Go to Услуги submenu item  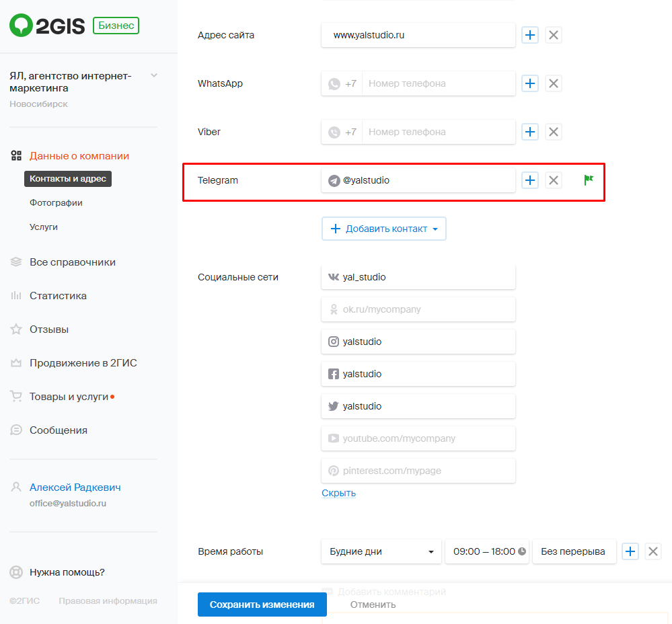coord(44,227)
